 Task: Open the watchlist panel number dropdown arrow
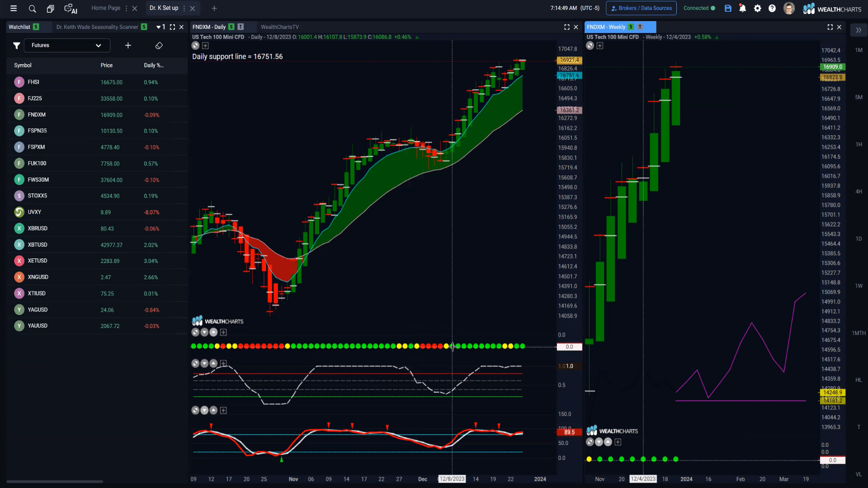(x=158, y=27)
